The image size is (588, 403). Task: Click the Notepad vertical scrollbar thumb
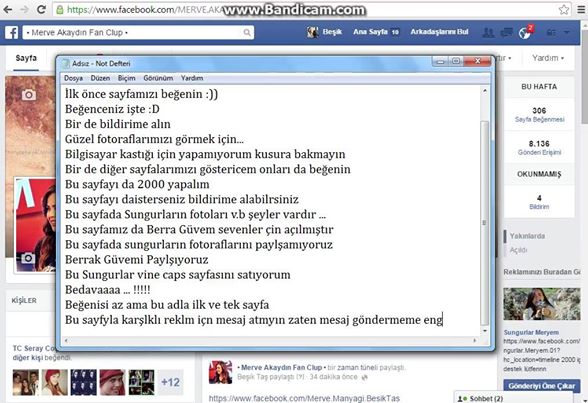pyautogui.click(x=484, y=223)
